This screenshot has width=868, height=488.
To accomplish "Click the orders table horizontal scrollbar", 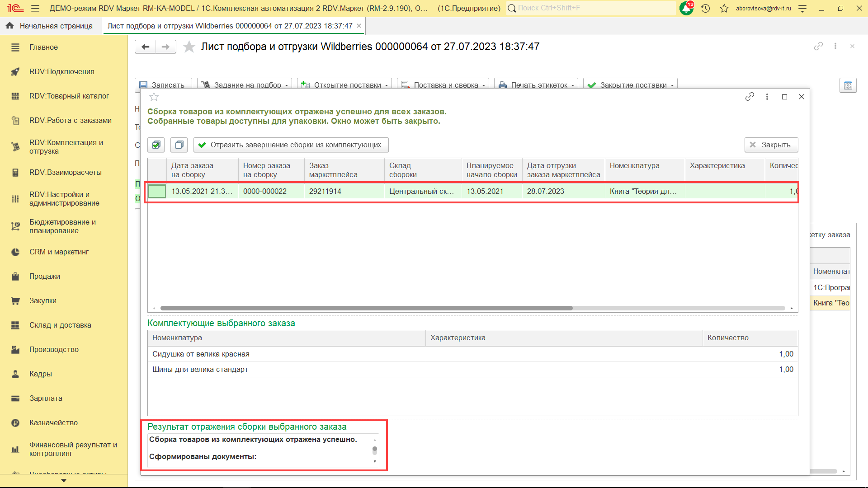I will (x=366, y=308).
